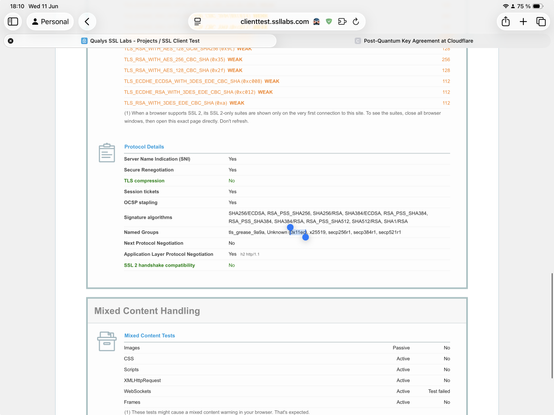This screenshot has height=415, width=554.
Task: Click the WebSockets row label
Action: pyautogui.click(x=137, y=391)
